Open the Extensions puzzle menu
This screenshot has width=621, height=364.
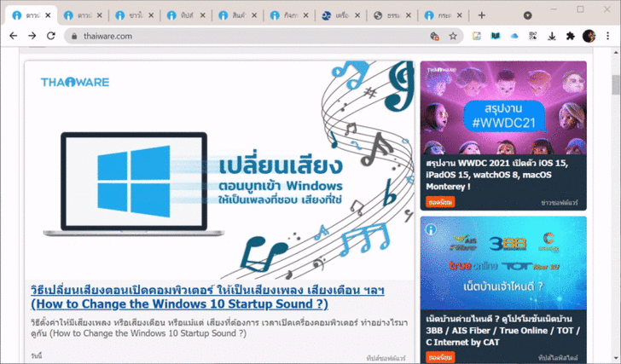(571, 37)
